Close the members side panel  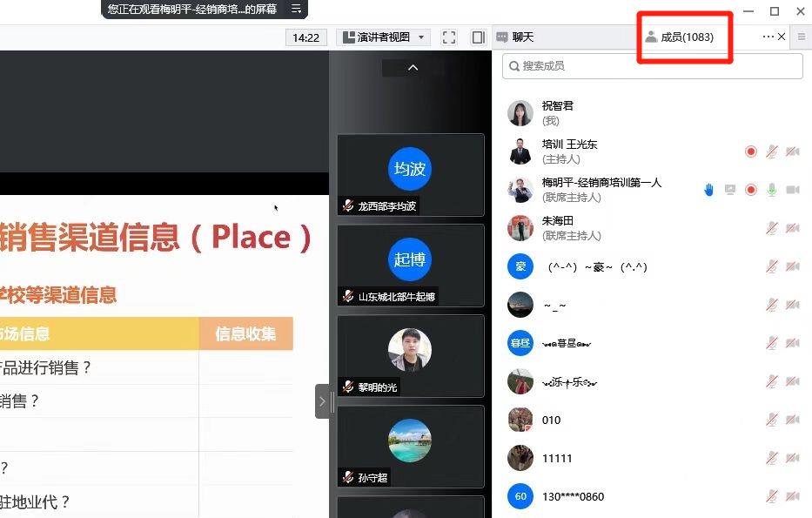(x=782, y=37)
